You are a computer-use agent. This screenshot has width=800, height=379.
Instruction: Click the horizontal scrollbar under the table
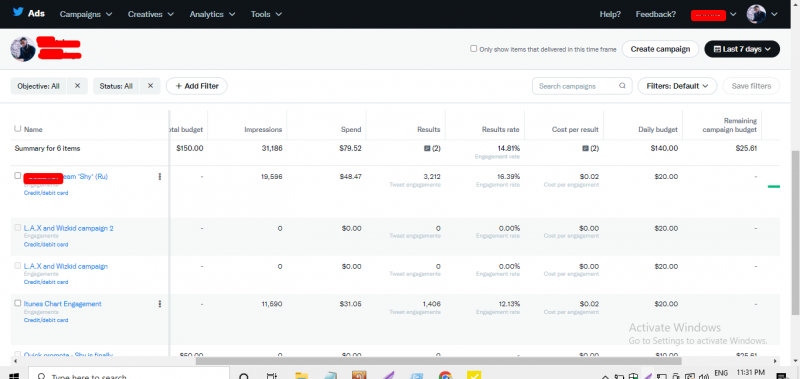click(x=438, y=361)
